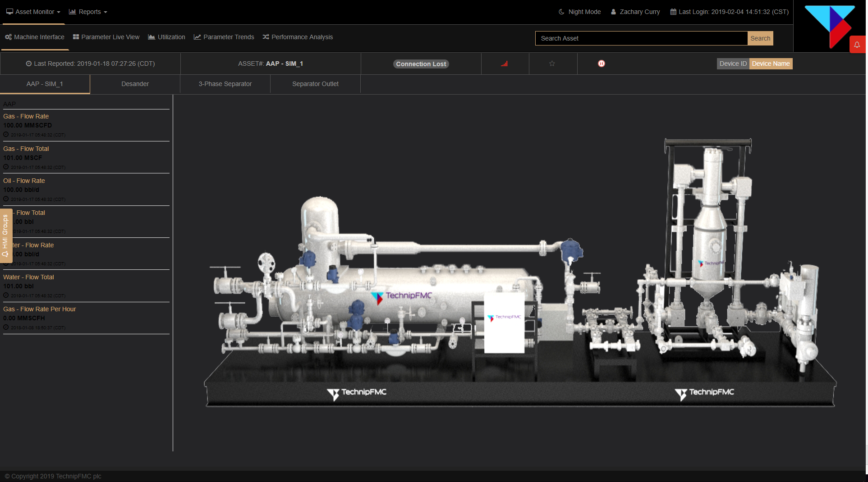Click the Parameter Trends line-chart icon
This screenshot has height=482, width=868.
(197, 37)
